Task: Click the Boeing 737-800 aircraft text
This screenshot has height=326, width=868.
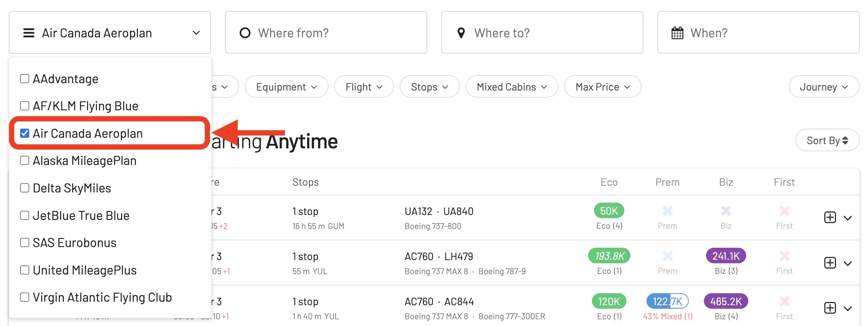Action: point(433,226)
